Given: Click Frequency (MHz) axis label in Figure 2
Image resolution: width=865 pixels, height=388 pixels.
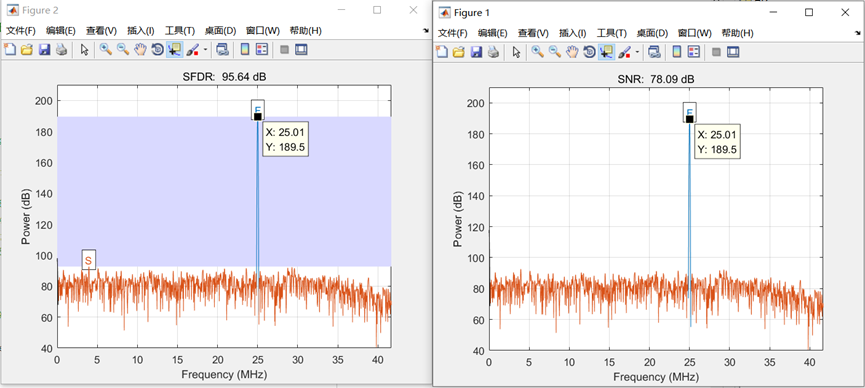Looking at the screenshot, I should (224, 374).
